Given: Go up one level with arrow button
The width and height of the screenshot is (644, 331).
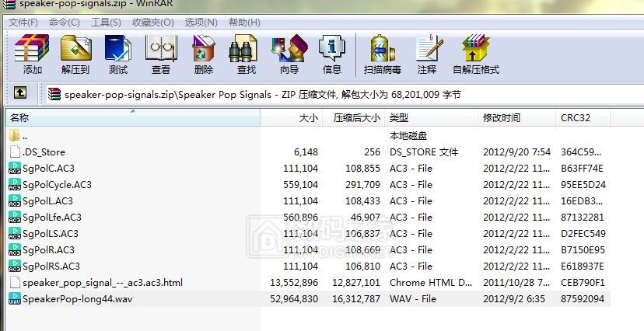Looking at the screenshot, I should point(20,93).
